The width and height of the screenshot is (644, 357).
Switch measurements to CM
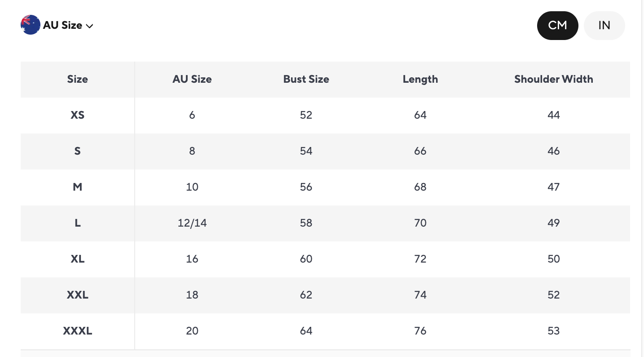557,26
